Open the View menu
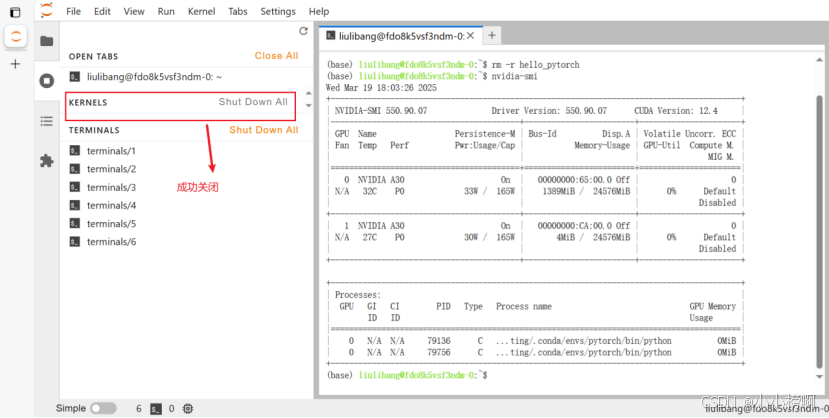The height and width of the screenshot is (418, 829). click(134, 11)
